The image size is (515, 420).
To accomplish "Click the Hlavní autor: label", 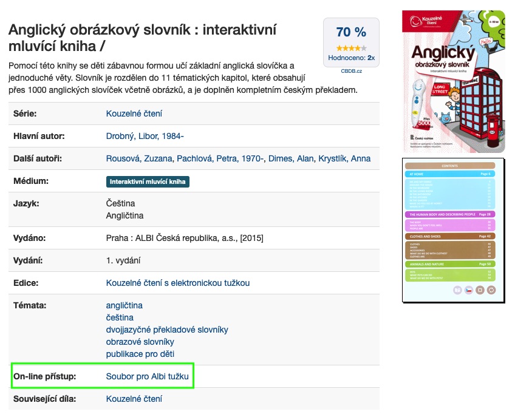I will pyautogui.click(x=39, y=136).
